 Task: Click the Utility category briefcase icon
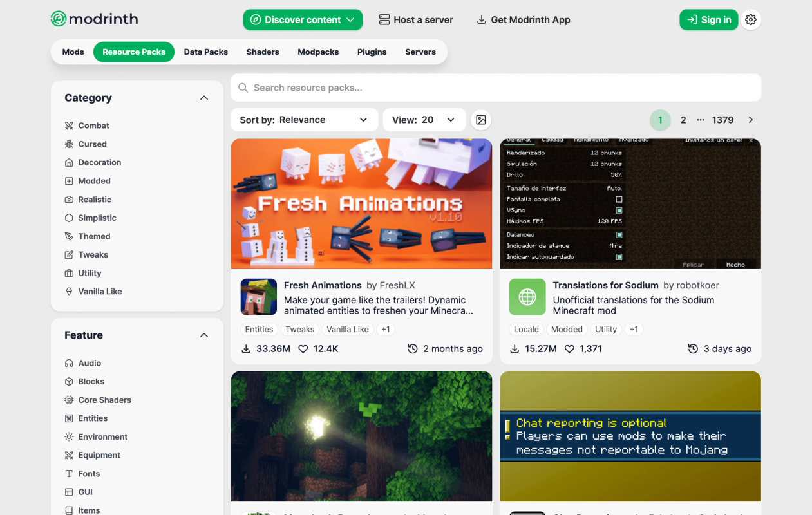click(69, 273)
